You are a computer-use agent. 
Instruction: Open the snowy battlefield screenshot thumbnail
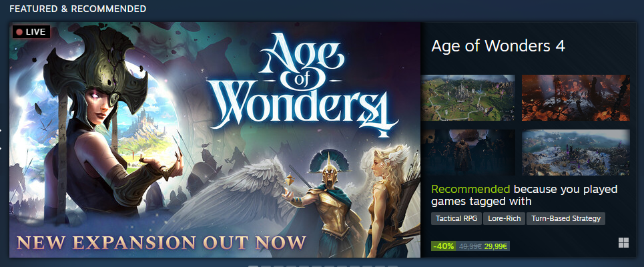coord(575,153)
